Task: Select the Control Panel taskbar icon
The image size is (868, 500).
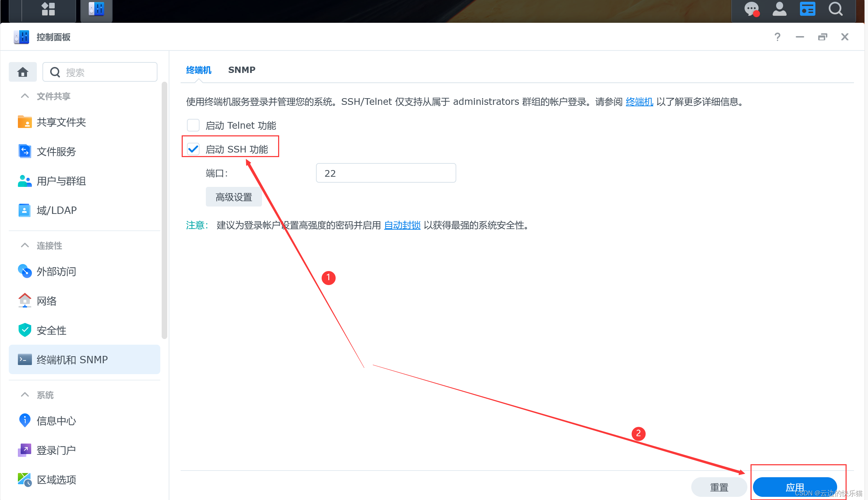Action: click(x=96, y=9)
